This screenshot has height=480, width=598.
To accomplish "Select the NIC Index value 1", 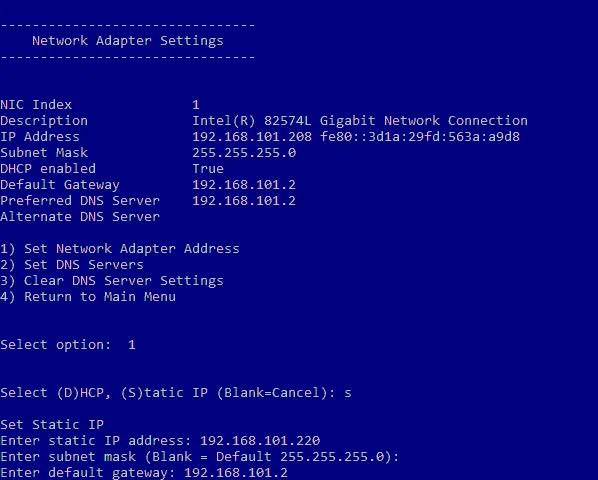I will point(196,105).
